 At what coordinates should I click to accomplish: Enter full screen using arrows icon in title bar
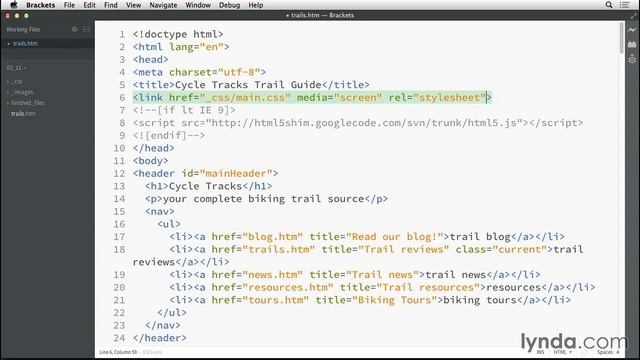[633, 16]
